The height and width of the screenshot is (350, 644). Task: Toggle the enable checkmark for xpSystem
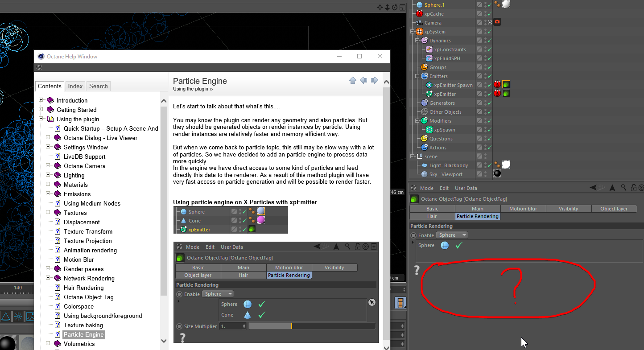489,32
